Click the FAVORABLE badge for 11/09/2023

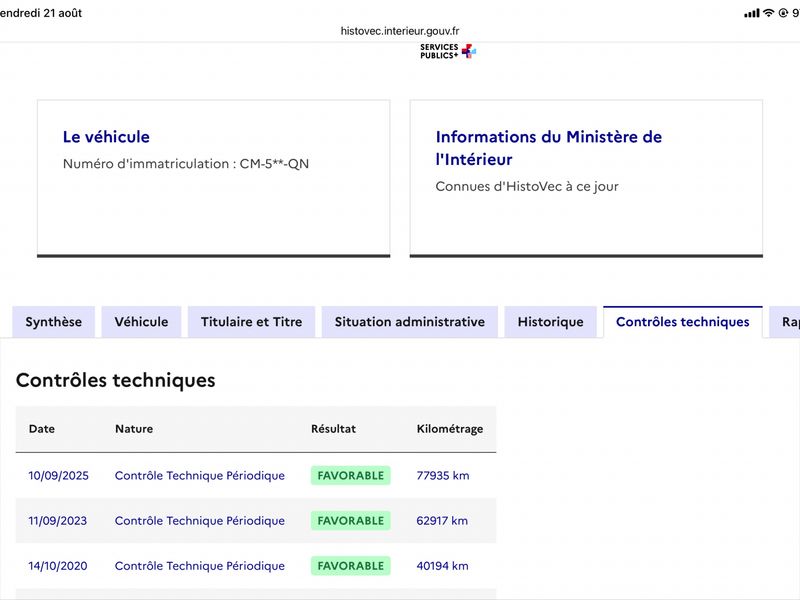(x=351, y=521)
